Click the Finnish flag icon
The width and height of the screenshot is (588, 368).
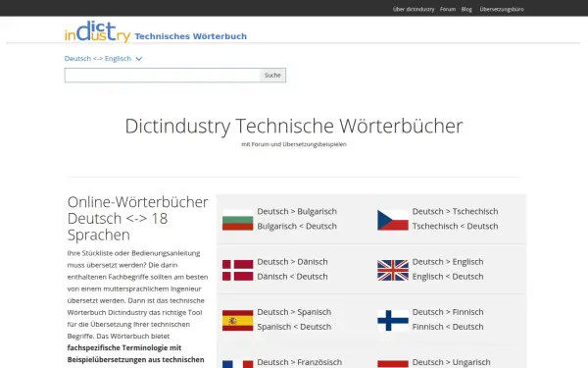pos(393,320)
